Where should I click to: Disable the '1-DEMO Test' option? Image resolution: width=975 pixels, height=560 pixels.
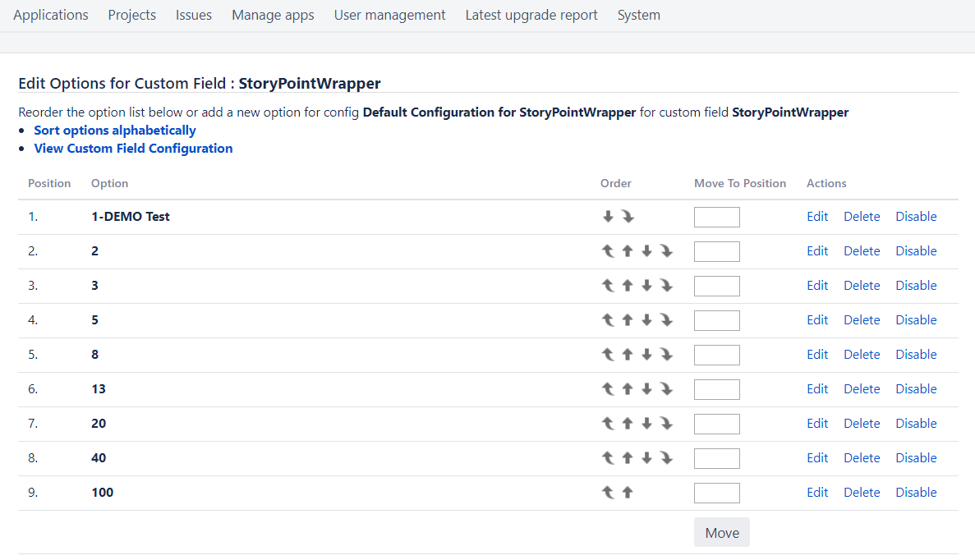916,217
